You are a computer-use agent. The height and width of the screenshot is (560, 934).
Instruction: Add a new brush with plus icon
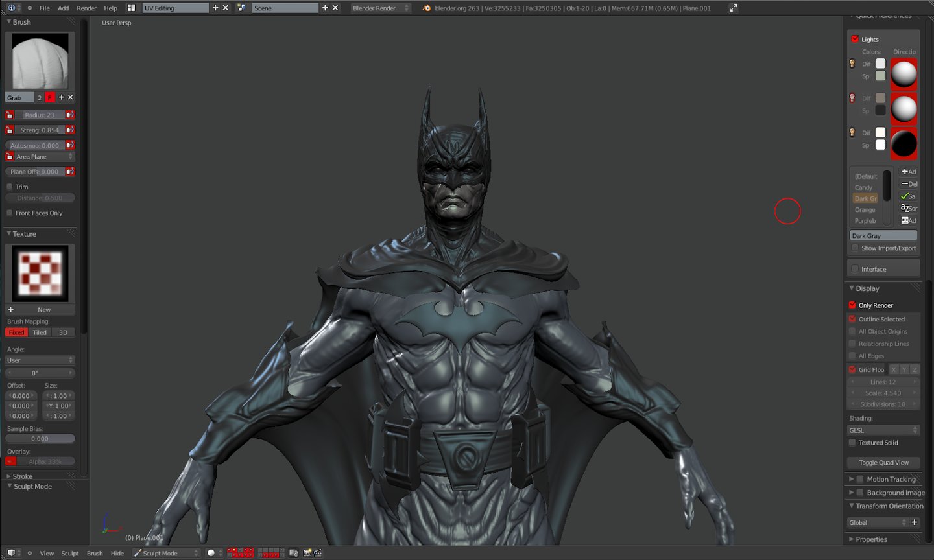pyautogui.click(x=62, y=97)
